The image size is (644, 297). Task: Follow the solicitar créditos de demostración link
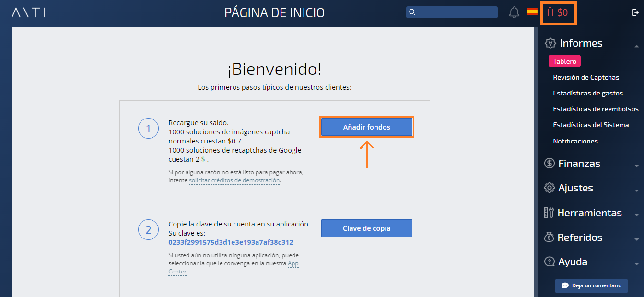click(234, 180)
